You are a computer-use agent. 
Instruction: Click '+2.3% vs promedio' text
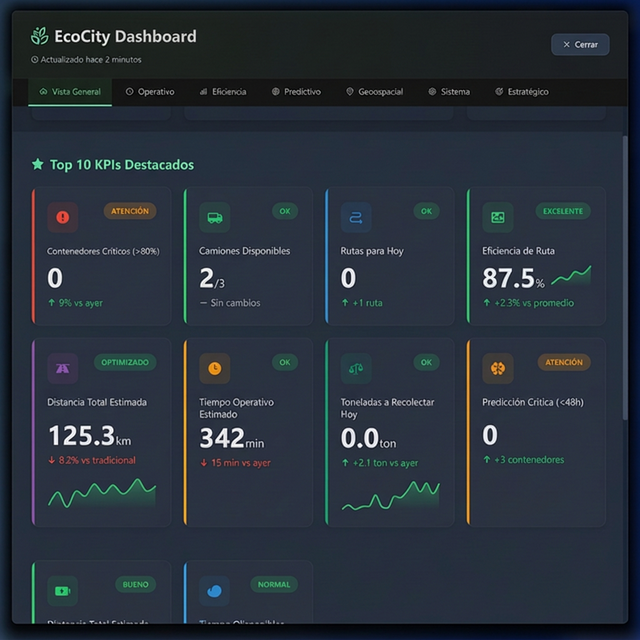coord(534,303)
